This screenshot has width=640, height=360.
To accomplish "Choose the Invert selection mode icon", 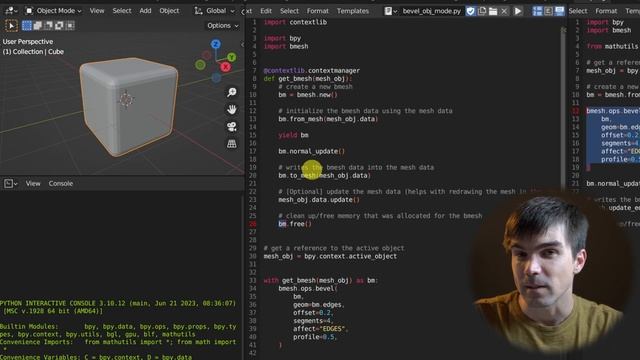I will pos(59,26).
